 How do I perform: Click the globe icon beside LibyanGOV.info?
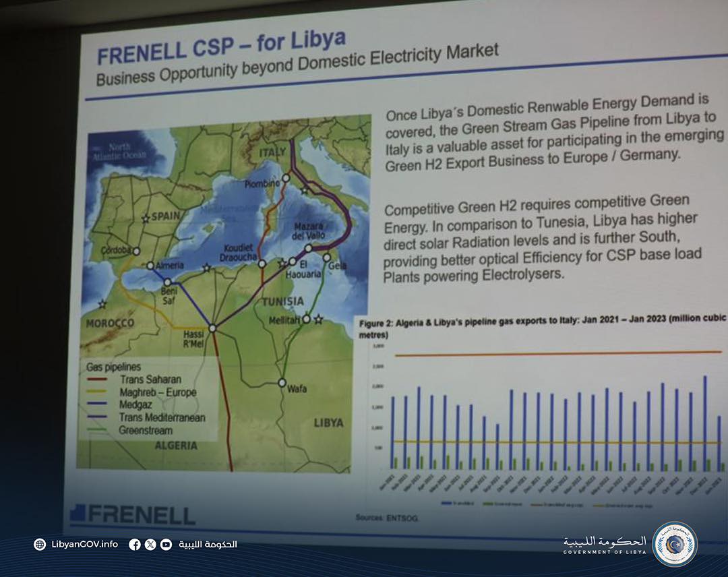click(40, 545)
